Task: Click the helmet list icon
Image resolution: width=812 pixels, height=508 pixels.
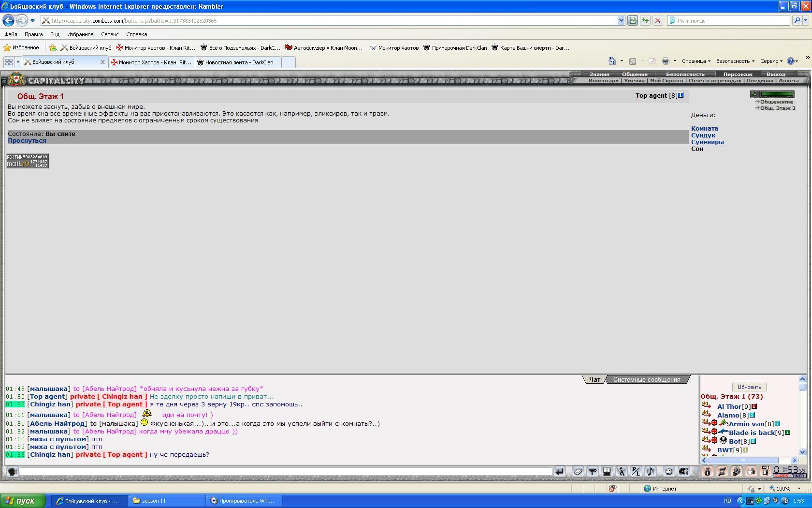Action: point(683,471)
